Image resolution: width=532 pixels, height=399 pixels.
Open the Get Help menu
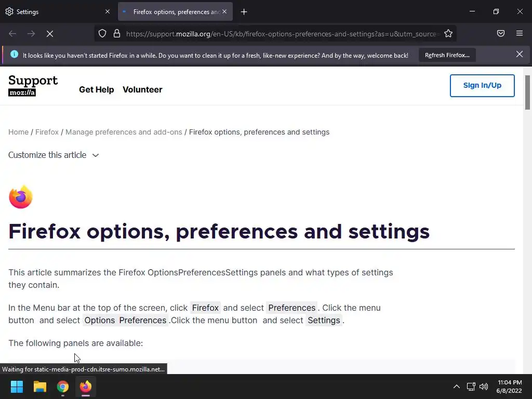(96, 89)
